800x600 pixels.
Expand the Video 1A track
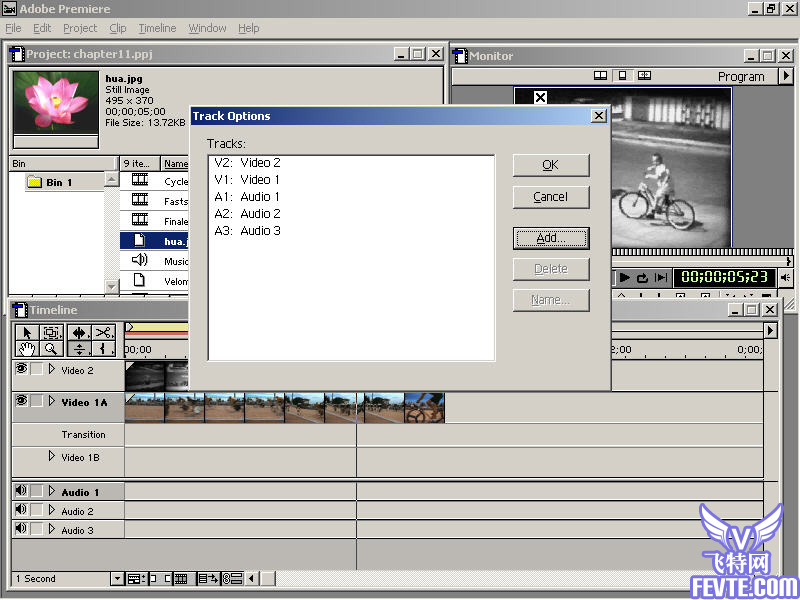tap(52, 401)
